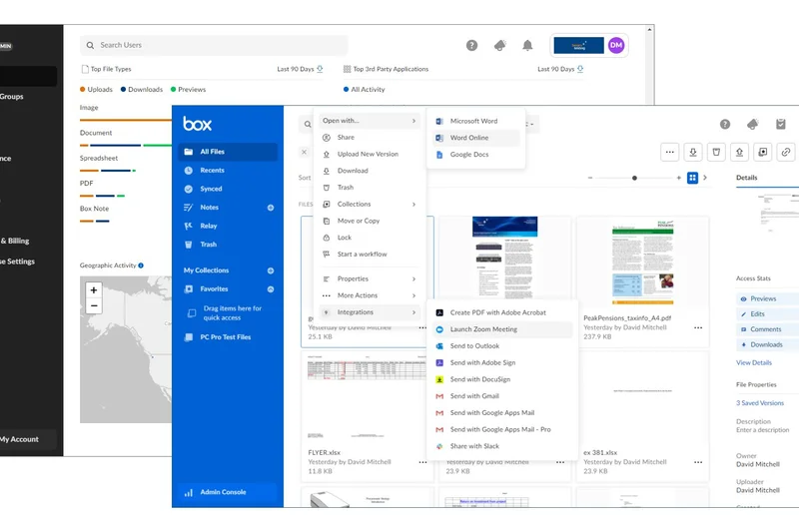This screenshot has width=799, height=532.
Task: Add a new note with Notes plus icon
Action: (x=270, y=208)
